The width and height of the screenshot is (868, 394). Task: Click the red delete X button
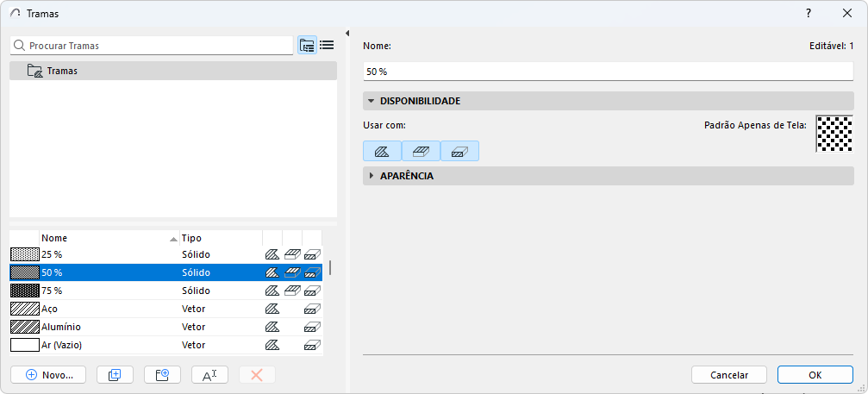click(x=257, y=375)
